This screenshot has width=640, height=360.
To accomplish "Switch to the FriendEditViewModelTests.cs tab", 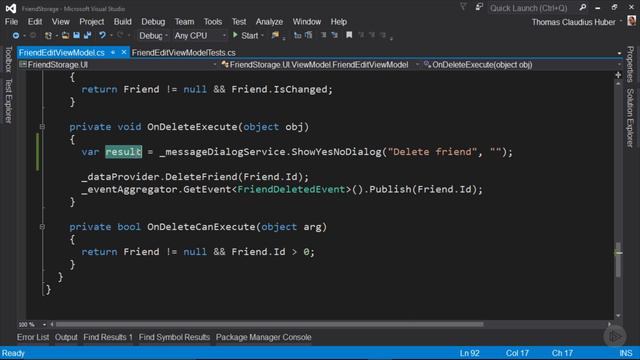I will point(184,53).
